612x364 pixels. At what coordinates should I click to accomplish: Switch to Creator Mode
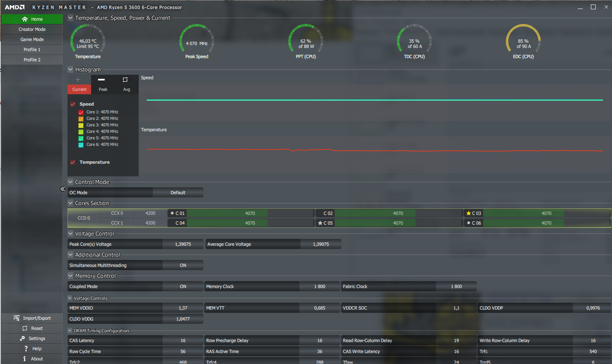tap(32, 29)
